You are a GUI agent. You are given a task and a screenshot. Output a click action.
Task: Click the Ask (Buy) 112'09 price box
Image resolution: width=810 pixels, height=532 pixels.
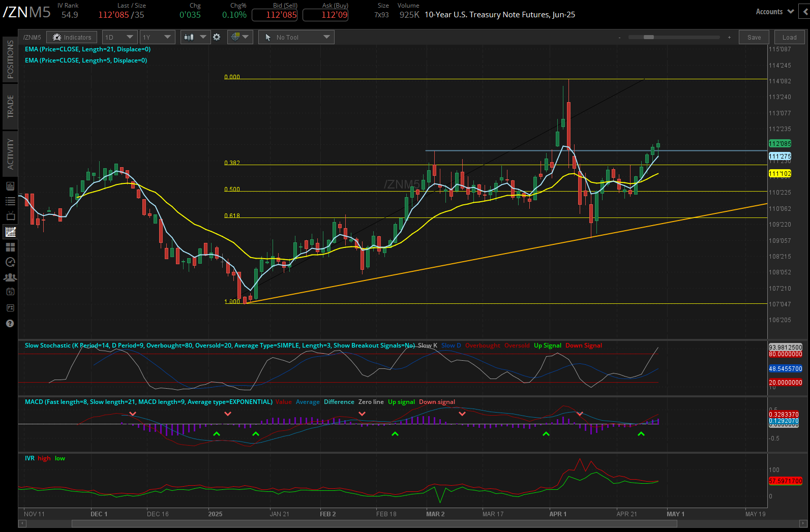[325, 15]
